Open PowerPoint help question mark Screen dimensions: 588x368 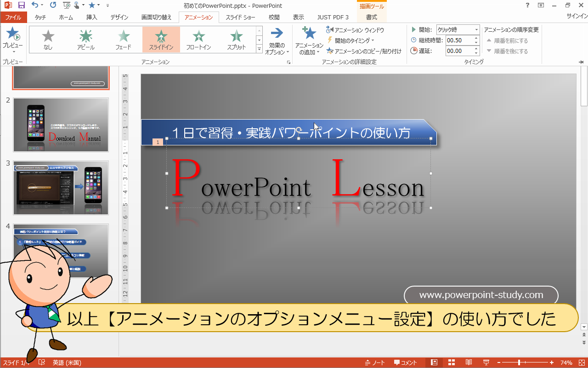click(x=526, y=6)
